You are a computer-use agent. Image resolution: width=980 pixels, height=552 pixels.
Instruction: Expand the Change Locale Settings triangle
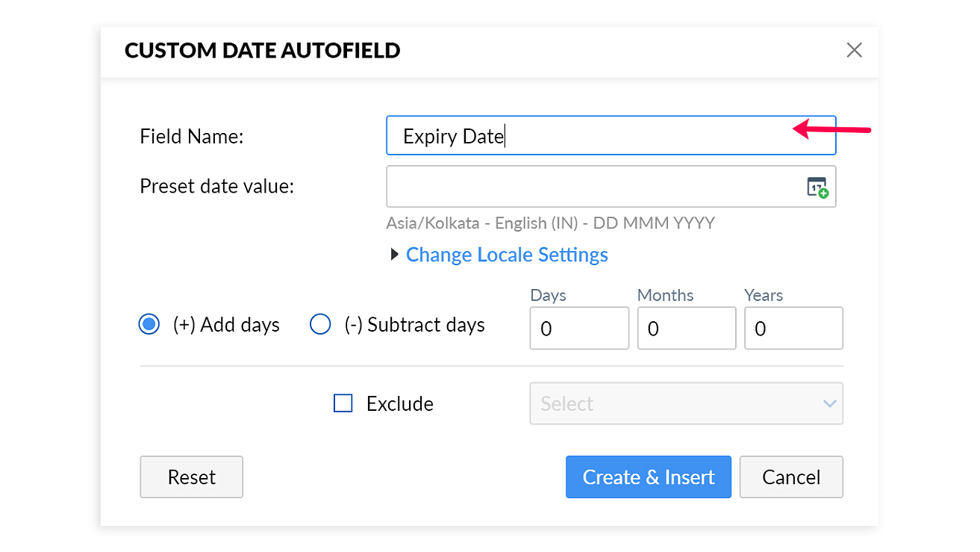[395, 255]
